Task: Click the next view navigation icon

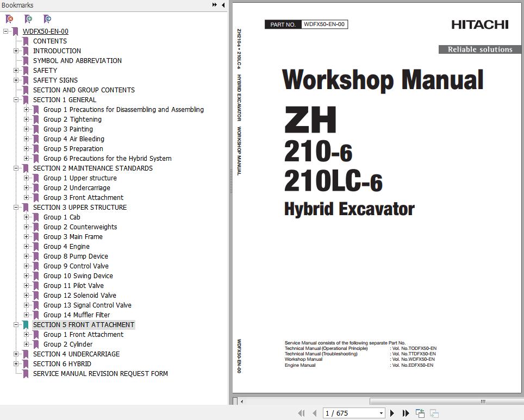Action: click(x=434, y=413)
